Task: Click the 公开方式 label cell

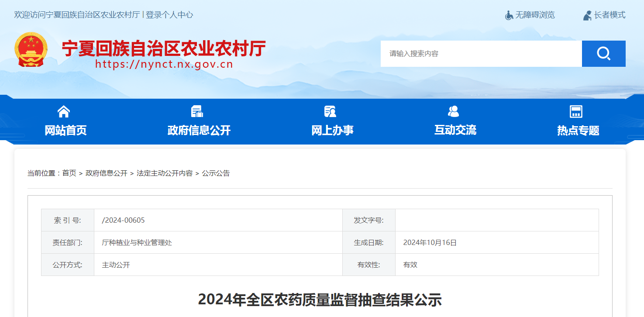Action: pyautogui.click(x=68, y=265)
